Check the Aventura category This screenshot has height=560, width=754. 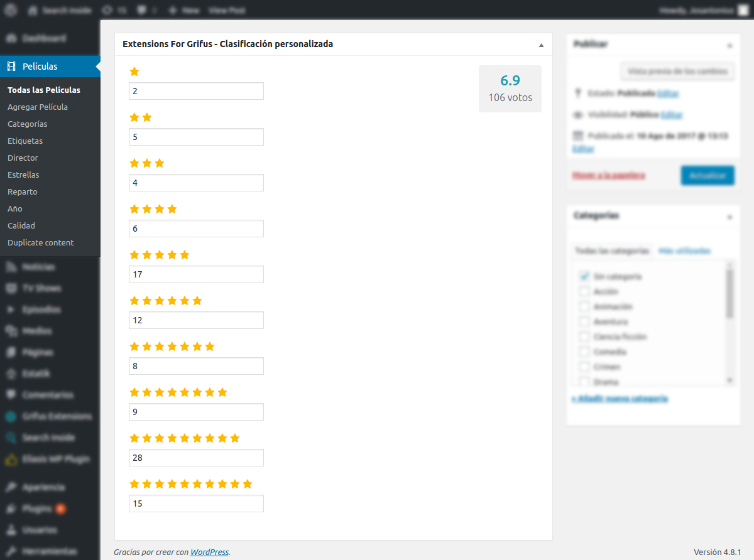pyautogui.click(x=584, y=321)
